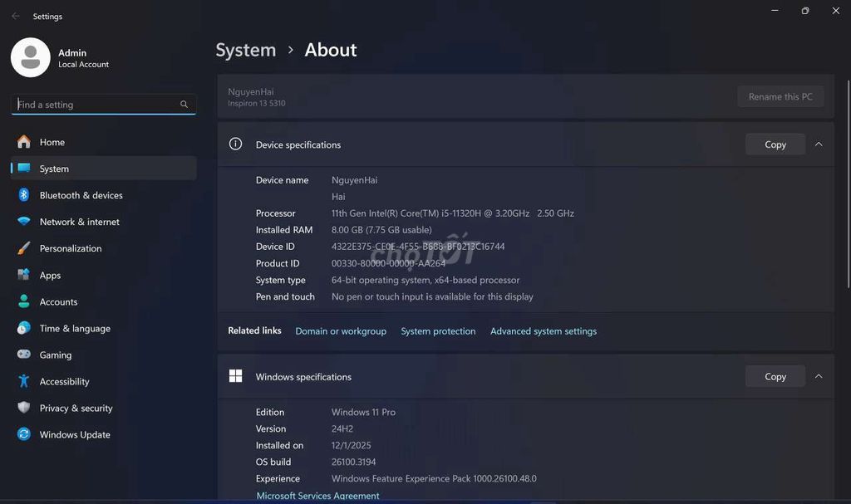Click the Personalization paintbrush icon
The height and width of the screenshot is (504, 851).
click(24, 248)
